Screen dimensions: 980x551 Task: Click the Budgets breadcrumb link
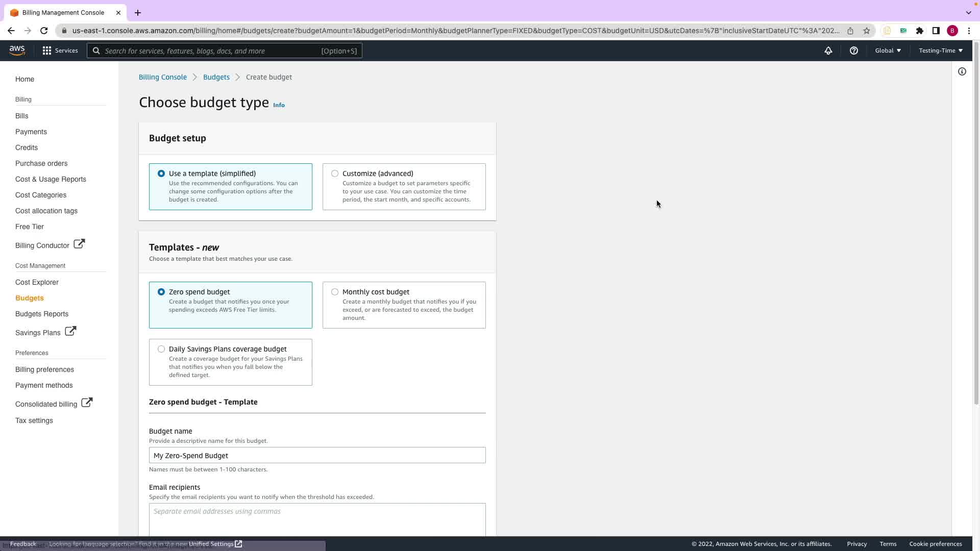(x=216, y=77)
